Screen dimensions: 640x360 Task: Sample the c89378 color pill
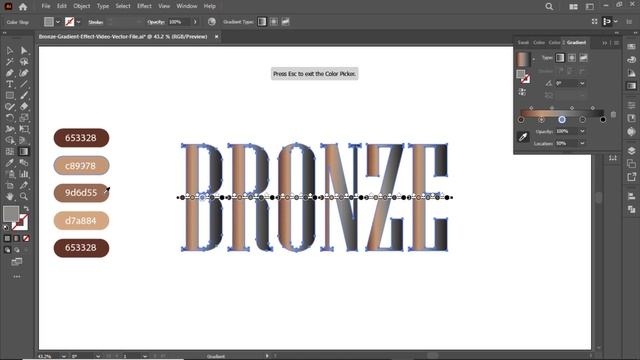[x=81, y=166]
